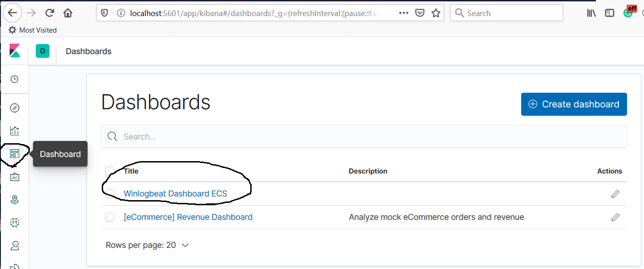The width and height of the screenshot is (644, 269).
Task: Open Canvas icon in sidebar
Action: click(15, 177)
